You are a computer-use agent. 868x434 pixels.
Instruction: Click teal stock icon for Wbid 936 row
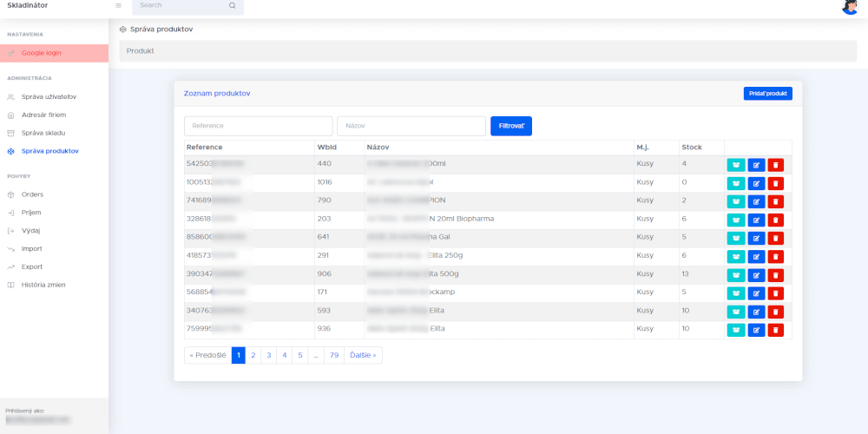coord(736,330)
